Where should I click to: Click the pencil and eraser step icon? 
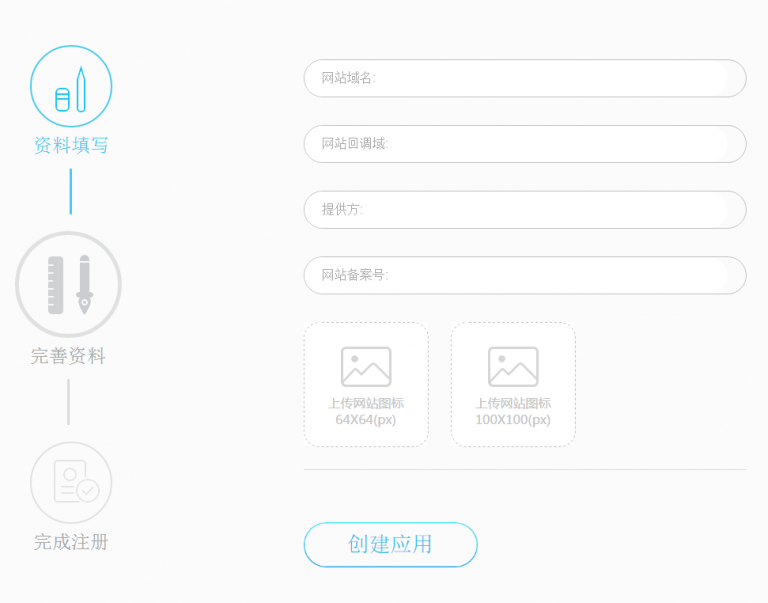pos(71,86)
